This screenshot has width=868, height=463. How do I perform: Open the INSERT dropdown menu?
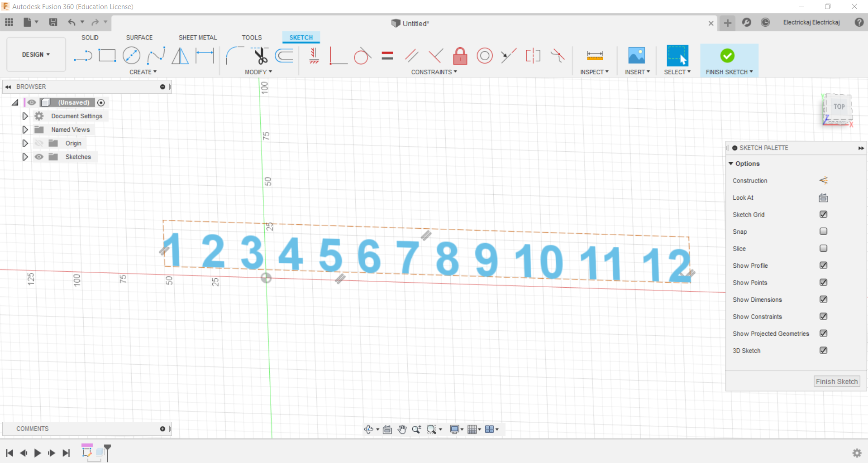[637, 72]
